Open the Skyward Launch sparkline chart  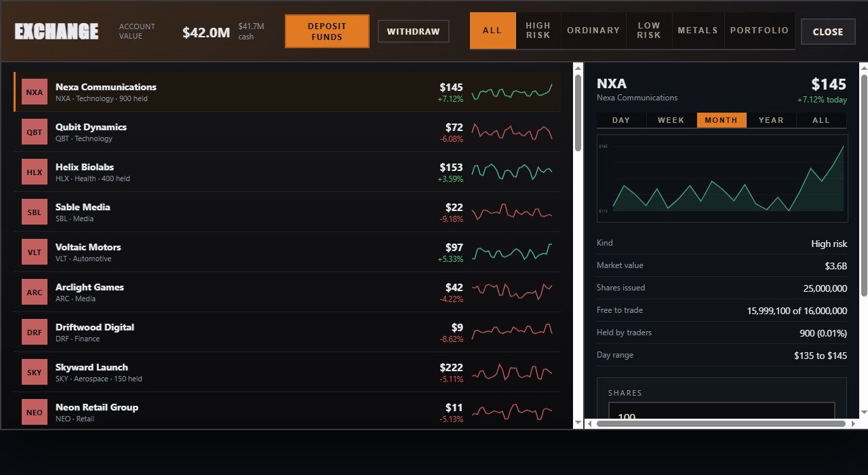pos(512,372)
